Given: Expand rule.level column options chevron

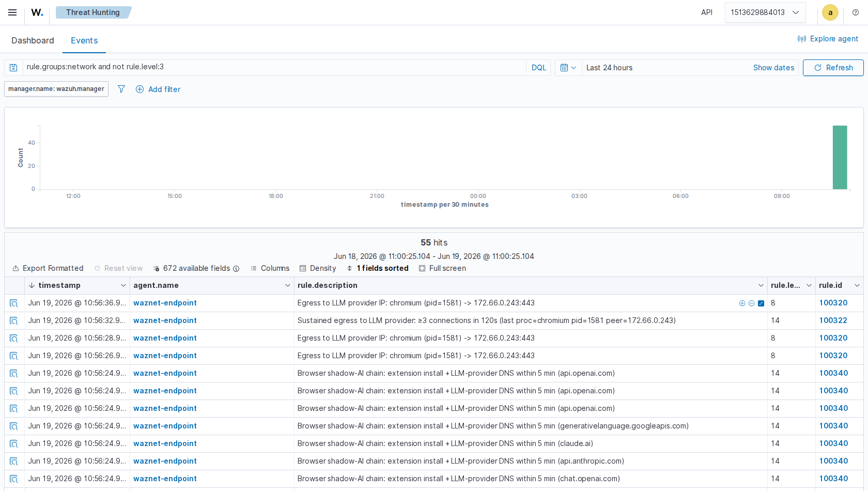Looking at the screenshot, I should coord(809,285).
